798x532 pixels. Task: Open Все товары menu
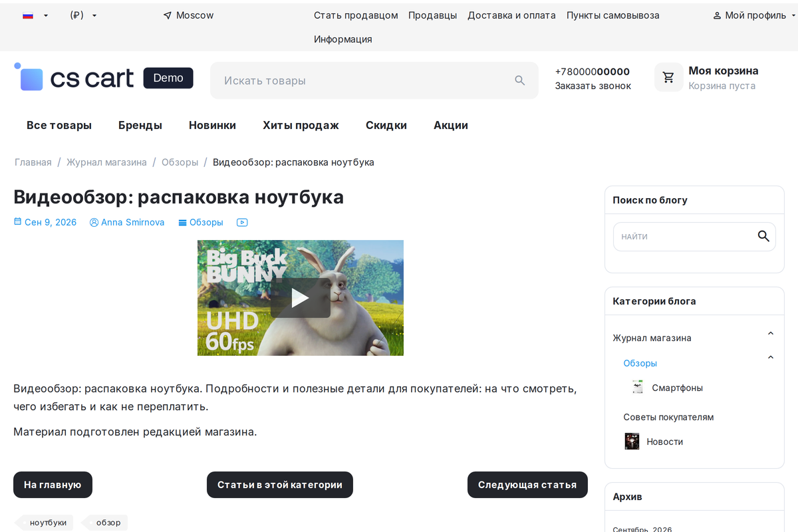coord(59,125)
